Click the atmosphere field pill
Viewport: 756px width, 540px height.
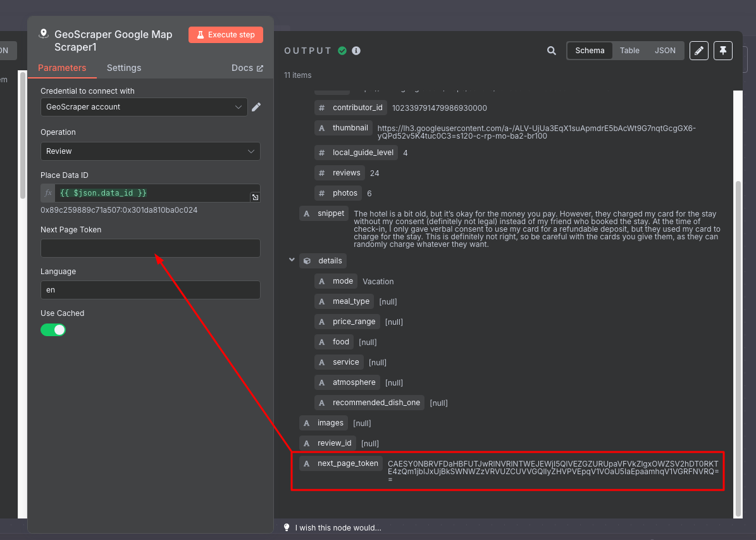pos(347,382)
